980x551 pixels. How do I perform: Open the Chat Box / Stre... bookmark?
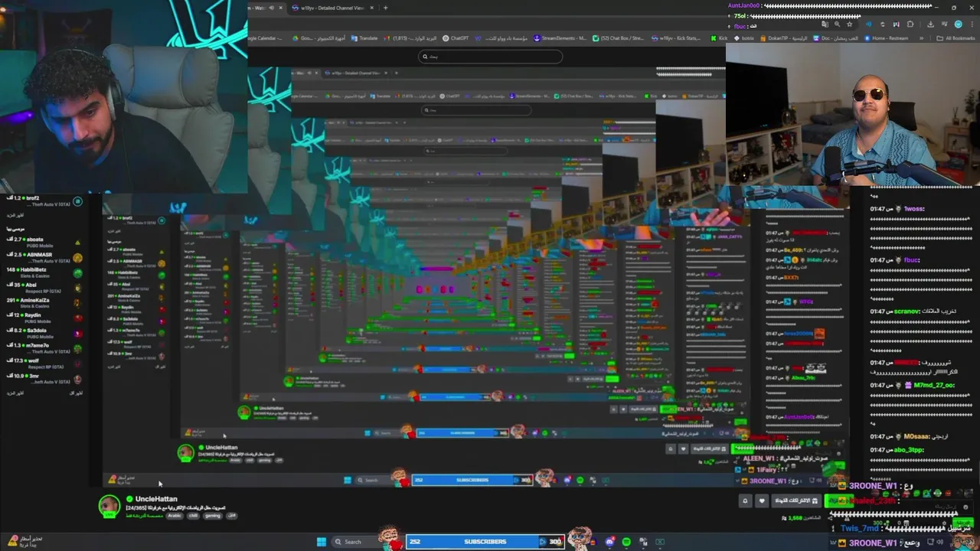[x=618, y=38]
